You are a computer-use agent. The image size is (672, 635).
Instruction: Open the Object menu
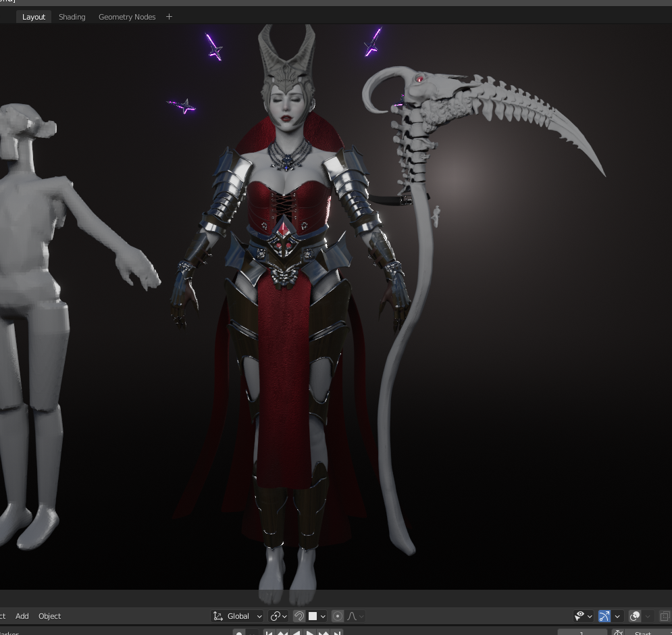point(50,616)
